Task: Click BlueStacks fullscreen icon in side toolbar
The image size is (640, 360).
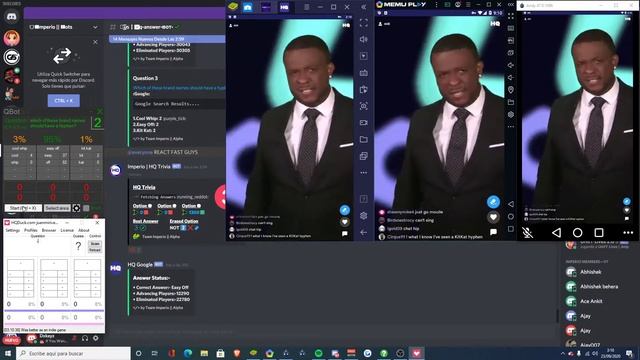Action: point(364,23)
